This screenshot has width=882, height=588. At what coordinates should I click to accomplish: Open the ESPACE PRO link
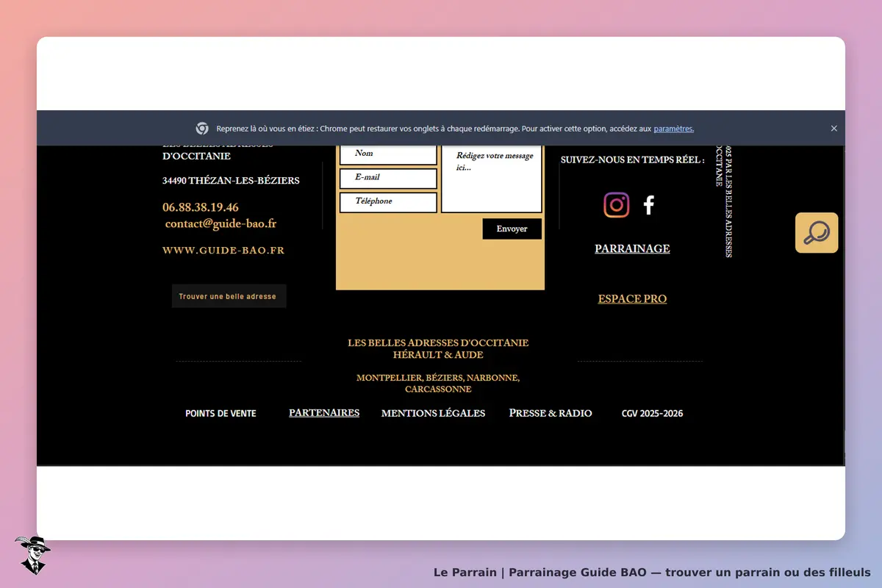(x=632, y=299)
